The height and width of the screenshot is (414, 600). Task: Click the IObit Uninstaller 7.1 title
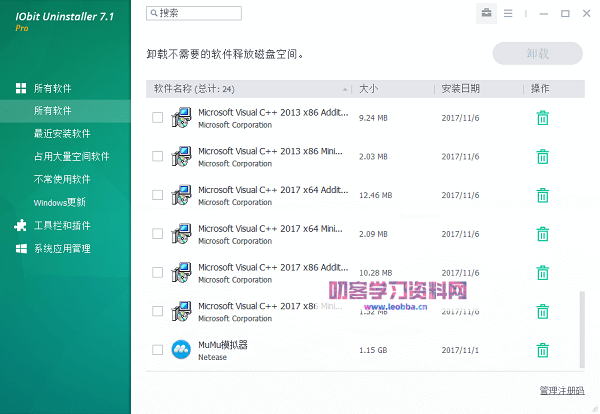coord(65,16)
